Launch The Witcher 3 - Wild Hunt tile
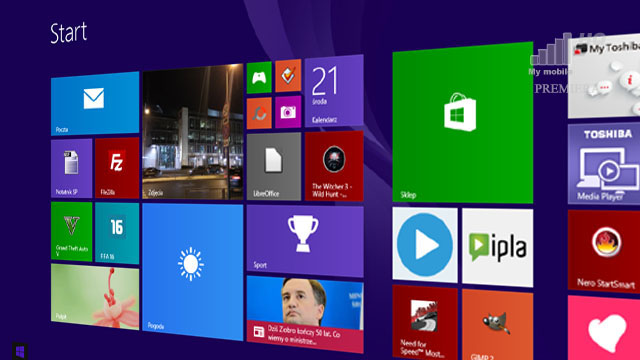This screenshot has height=360, width=640. pyautogui.click(x=334, y=166)
